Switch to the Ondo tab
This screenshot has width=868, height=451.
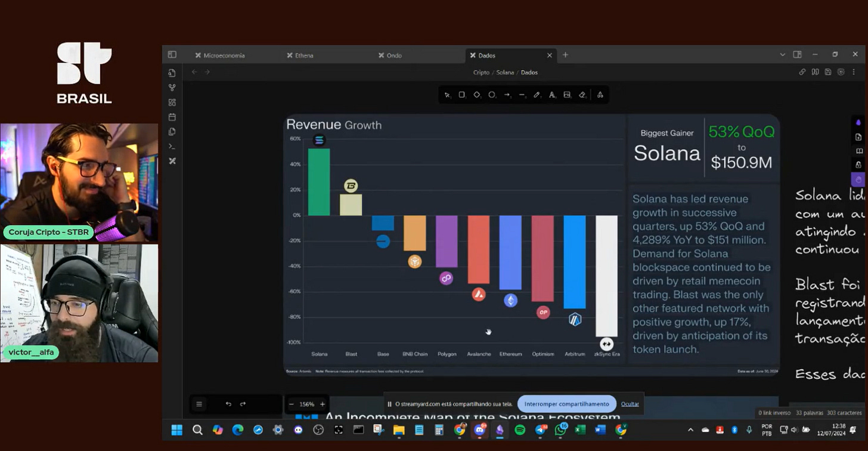pyautogui.click(x=394, y=55)
